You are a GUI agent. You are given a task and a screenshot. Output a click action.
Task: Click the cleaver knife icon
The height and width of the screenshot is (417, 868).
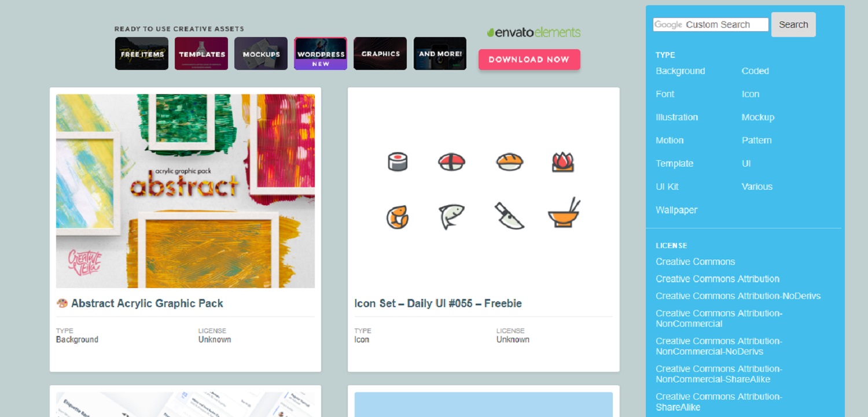point(509,216)
